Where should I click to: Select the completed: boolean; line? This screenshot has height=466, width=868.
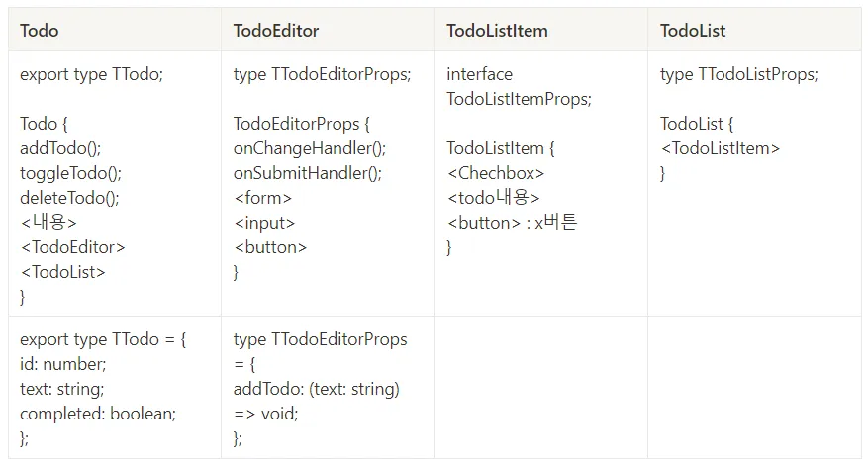click(x=98, y=414)
